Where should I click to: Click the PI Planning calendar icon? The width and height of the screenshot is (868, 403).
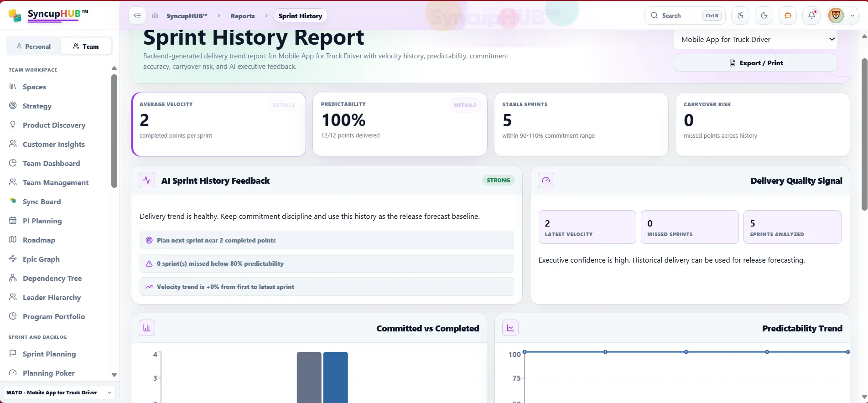13,220
